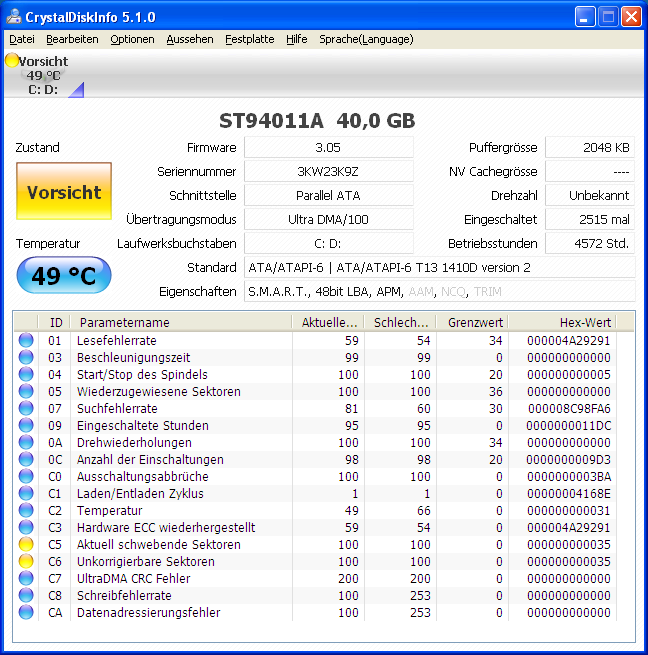Click the Parametername column header
This screenshot has width=648, height=655.
click(x=181, y=322)
